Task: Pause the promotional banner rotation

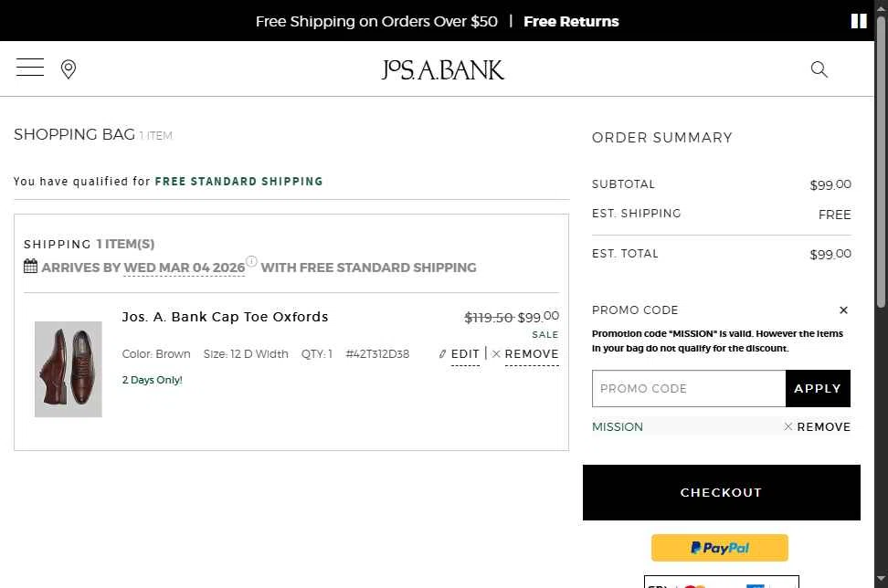Action: coord(858,21)
